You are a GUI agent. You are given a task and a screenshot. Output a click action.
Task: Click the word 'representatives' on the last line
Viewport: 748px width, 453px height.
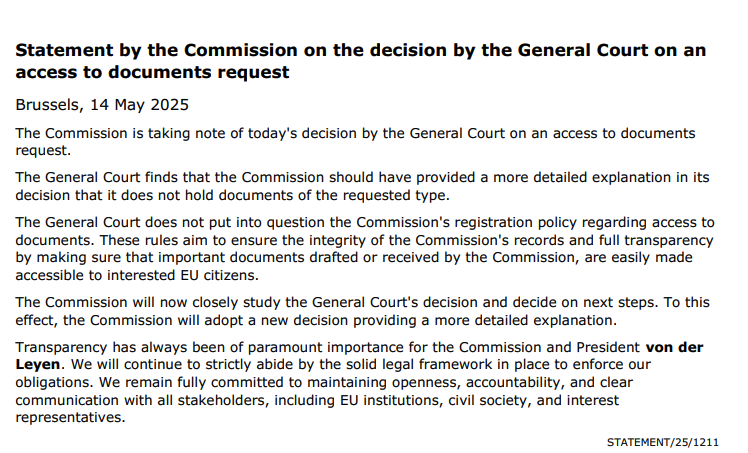[70, 419]
